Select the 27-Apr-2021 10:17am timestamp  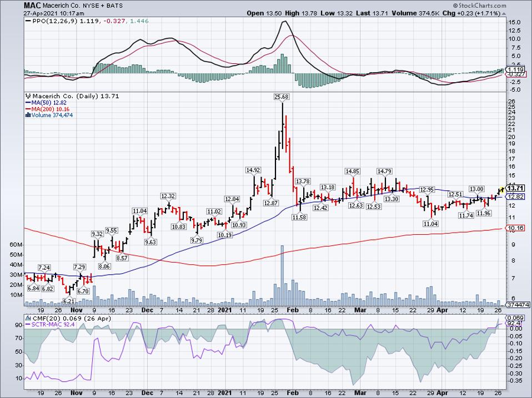pos(54,13)
